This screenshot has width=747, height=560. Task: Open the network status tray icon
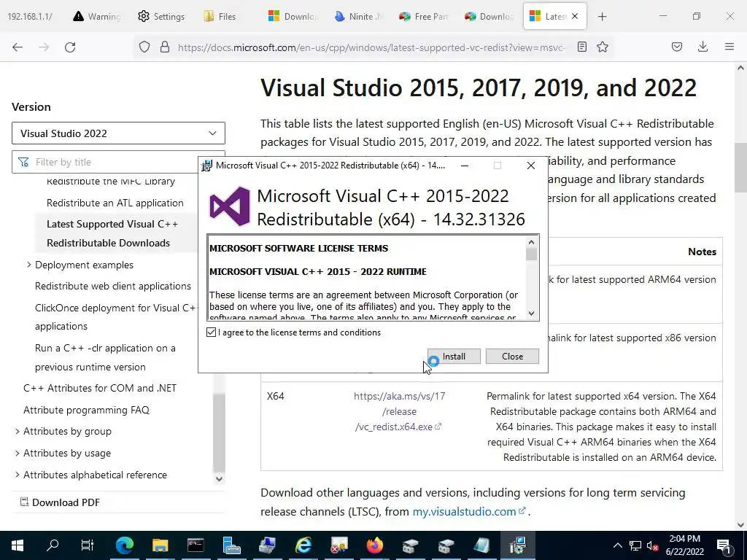pyautogui.click(x=635, y=545)
